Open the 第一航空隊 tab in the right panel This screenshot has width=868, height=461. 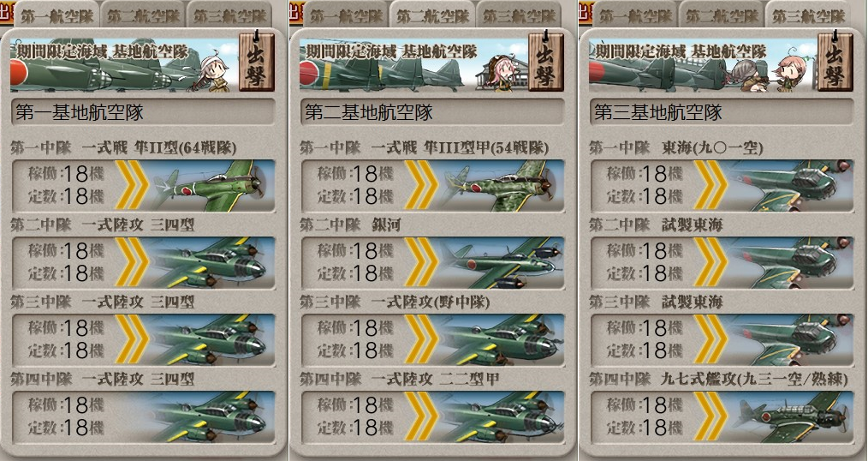(x=634, y=15)
